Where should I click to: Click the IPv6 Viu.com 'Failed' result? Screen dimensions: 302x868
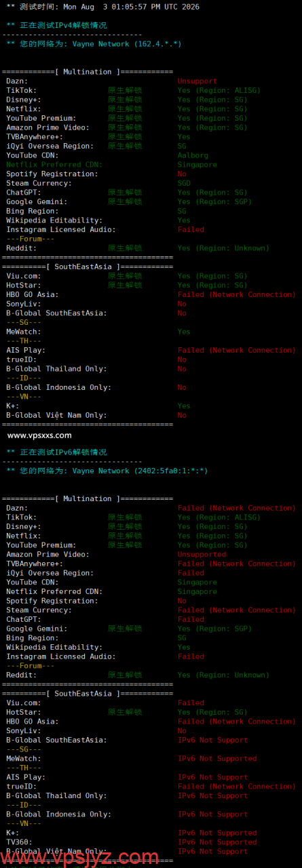(191, 703)
